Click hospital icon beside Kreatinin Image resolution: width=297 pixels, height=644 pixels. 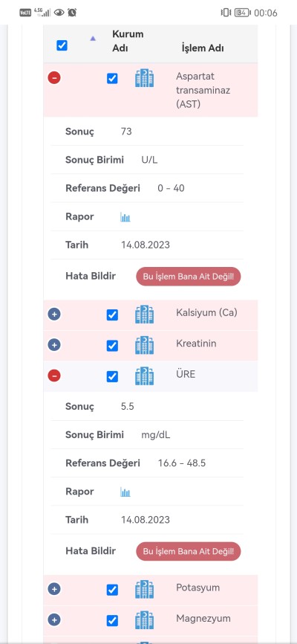coord(144,345)
